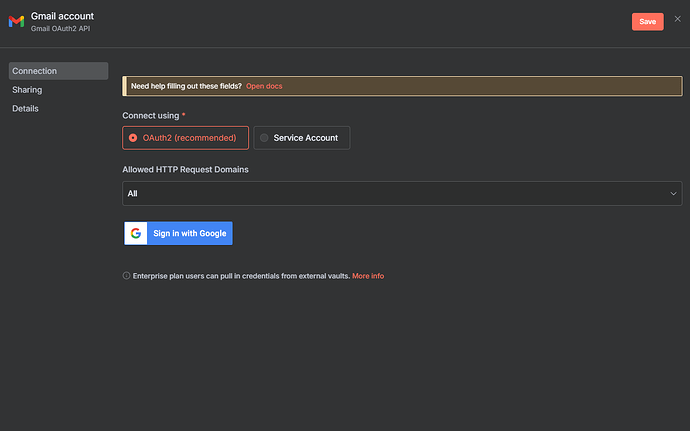Click the info circle icon beside Enterprise note
The height and width of the screenshot is (431, 690).
(126, 275)
